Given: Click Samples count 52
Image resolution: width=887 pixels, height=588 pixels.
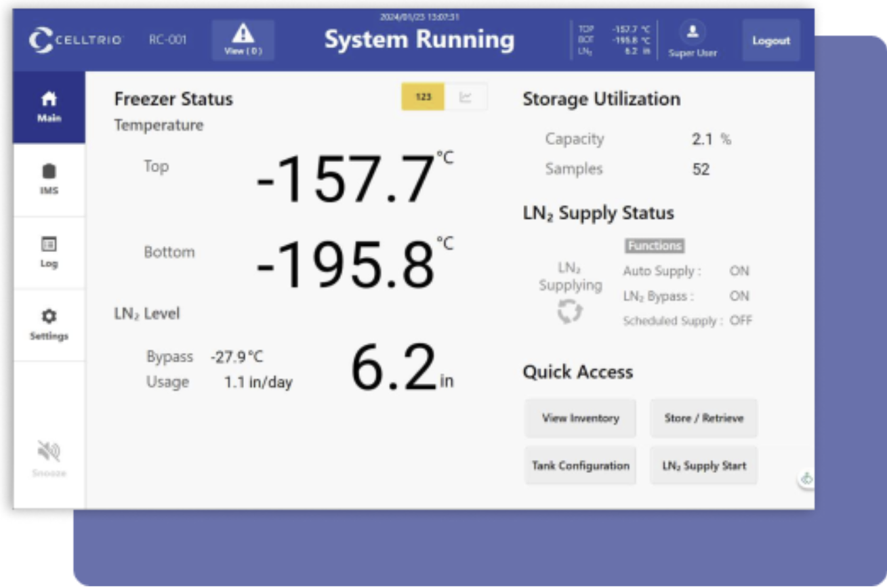Looking at the screenshot, I should 701,169.
